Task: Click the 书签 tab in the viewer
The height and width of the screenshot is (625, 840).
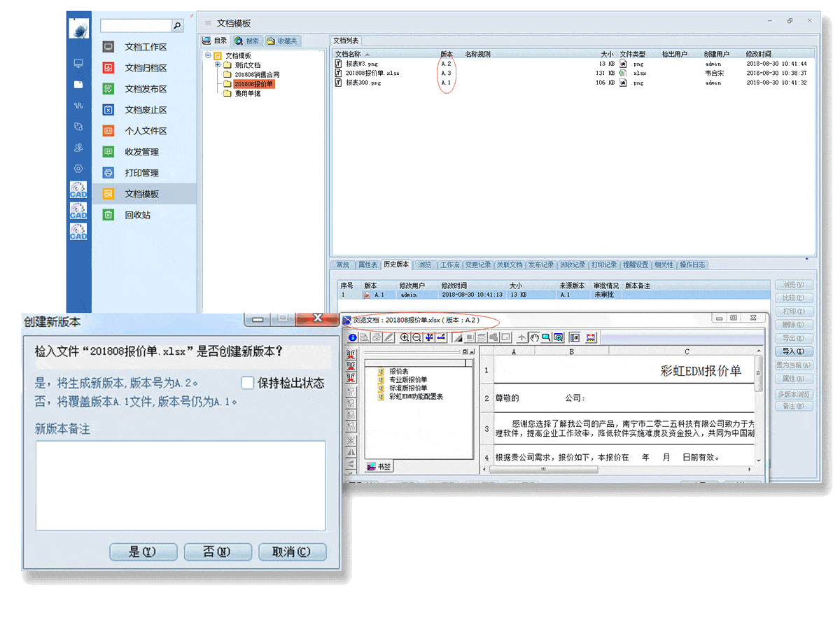Action: 379,466
